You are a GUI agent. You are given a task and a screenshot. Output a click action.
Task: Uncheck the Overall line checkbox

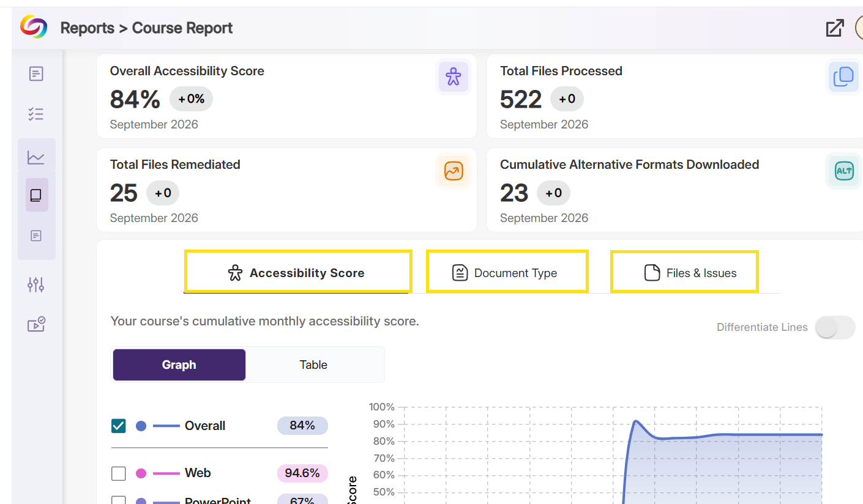pos(119,426)
